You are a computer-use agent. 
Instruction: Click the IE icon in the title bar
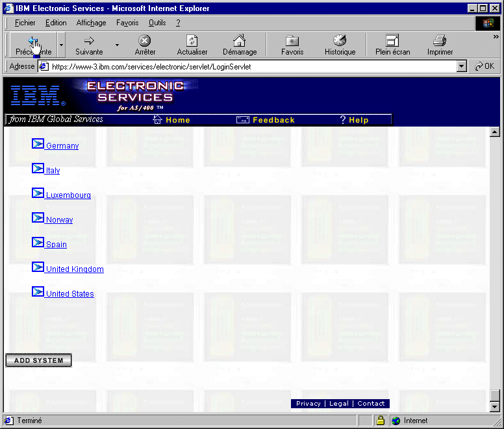(x=8, y=8)
